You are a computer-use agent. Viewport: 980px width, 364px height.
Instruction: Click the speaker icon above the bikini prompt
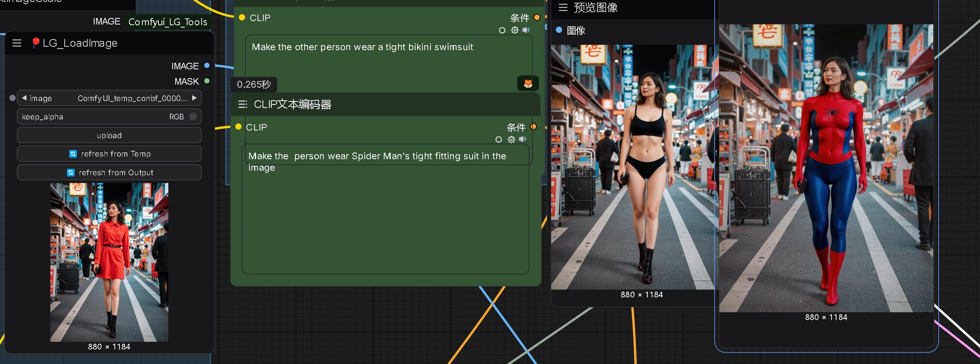pyautogui.click(x=526, y=30)
